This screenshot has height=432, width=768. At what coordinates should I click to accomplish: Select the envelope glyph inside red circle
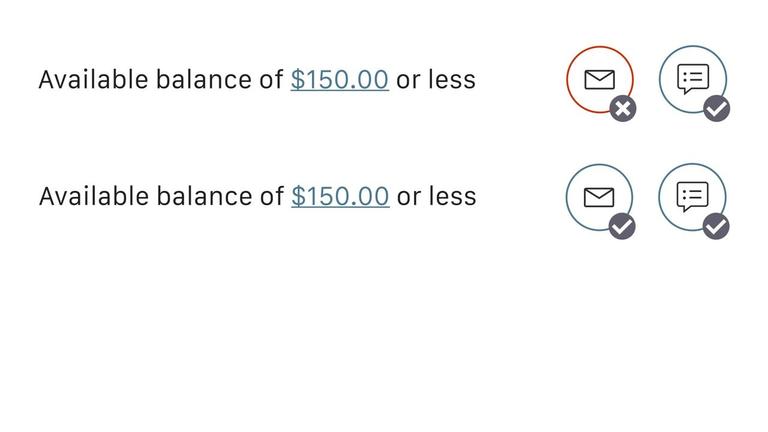coord(599,79)
